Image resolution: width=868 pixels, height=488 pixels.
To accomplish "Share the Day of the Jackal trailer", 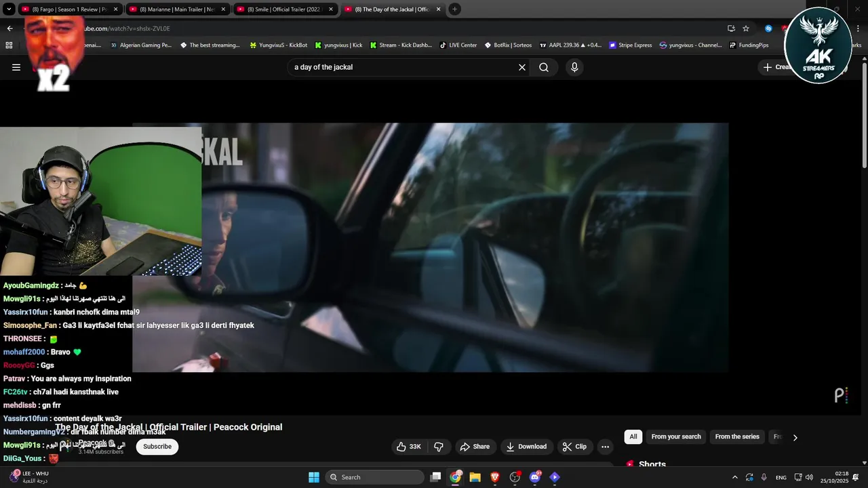I will 475,447.
